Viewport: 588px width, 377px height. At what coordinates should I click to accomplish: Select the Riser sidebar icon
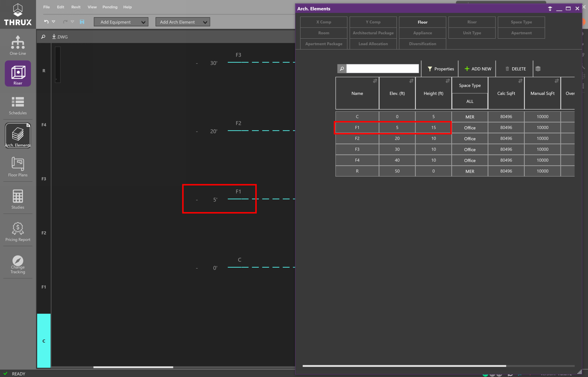tap(18, 74)
